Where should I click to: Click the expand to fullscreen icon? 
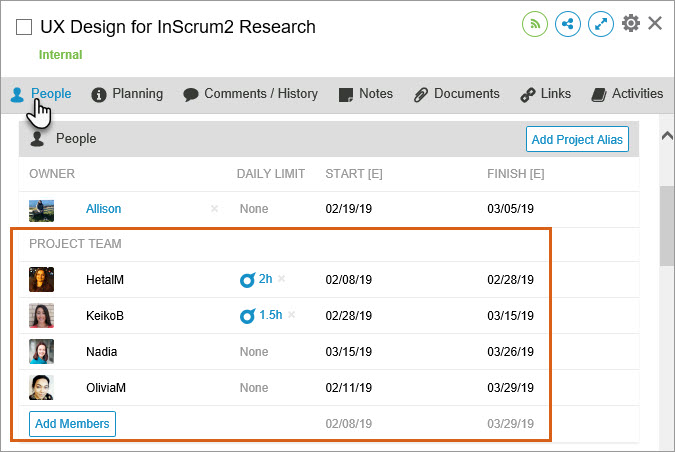tap(601, 24)
